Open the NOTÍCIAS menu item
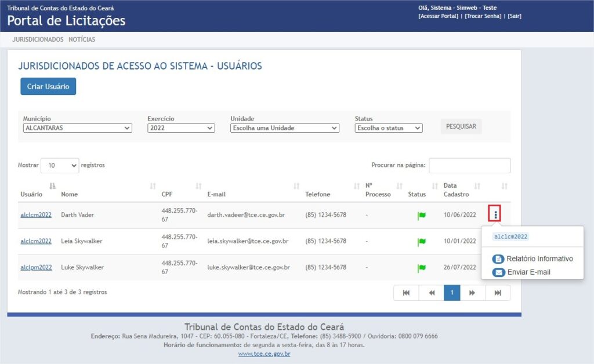594x364 pixels. point(82,39)
